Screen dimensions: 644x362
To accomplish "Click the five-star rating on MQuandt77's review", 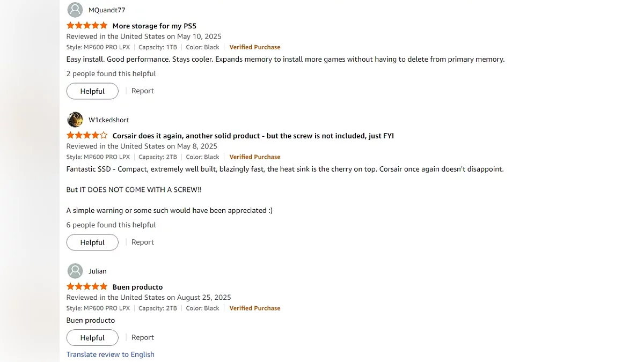I will tap(87, 26).
